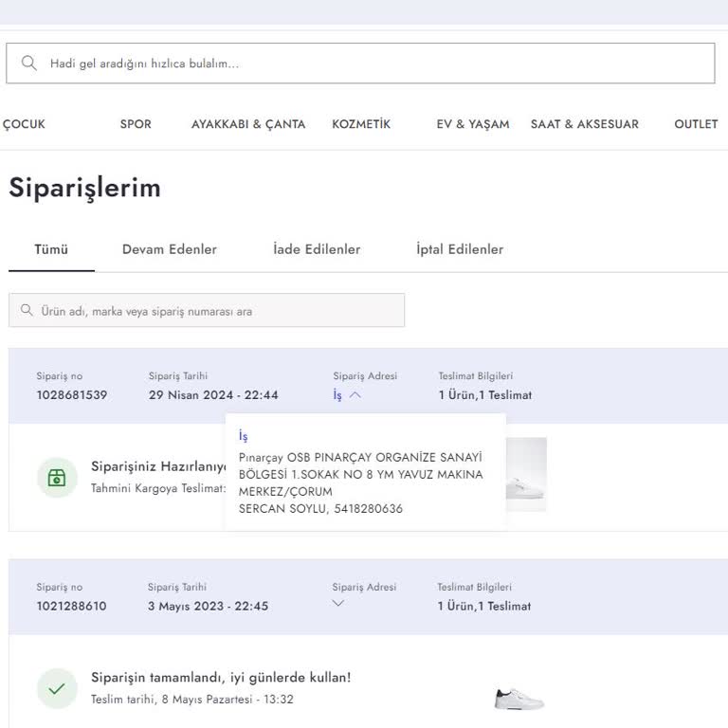The height and width of the screenshot is (728, 728).
Task: Click the green checkmark icon for completed order
Action: click(57, 688)
